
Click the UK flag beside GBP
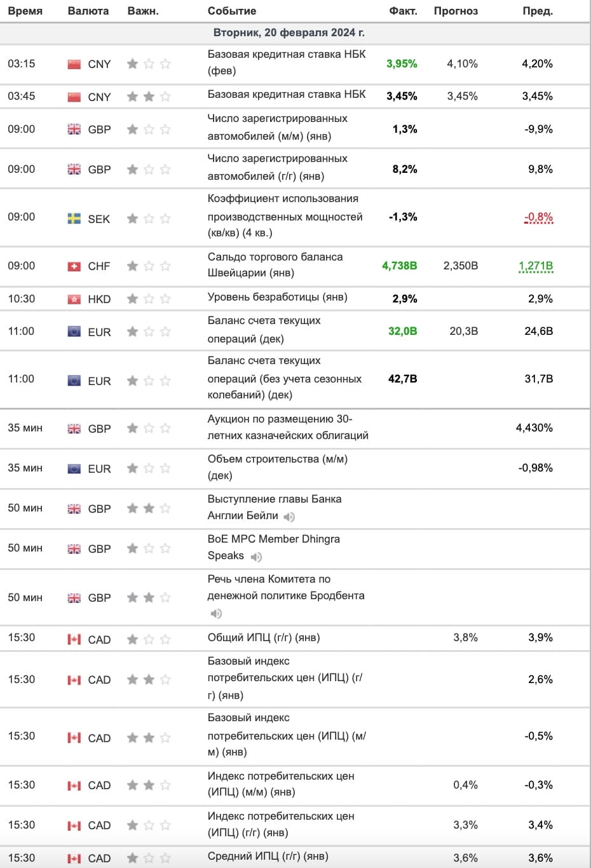74,128
